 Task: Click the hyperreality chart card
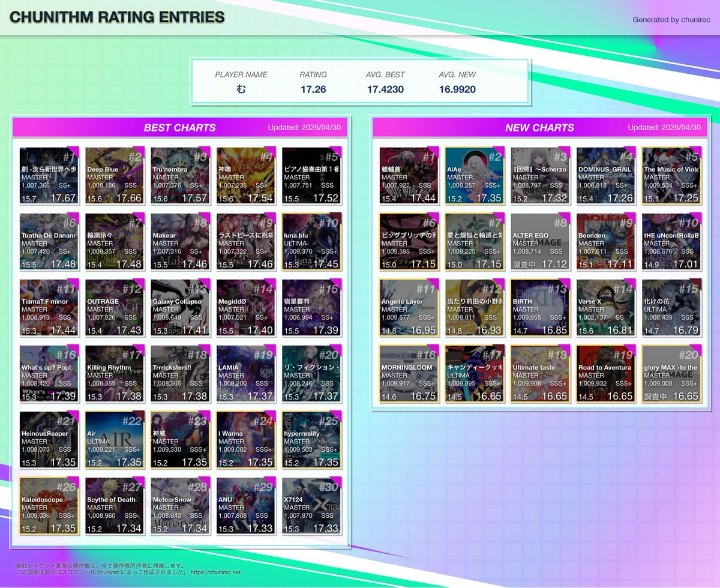tap(311, 439)
